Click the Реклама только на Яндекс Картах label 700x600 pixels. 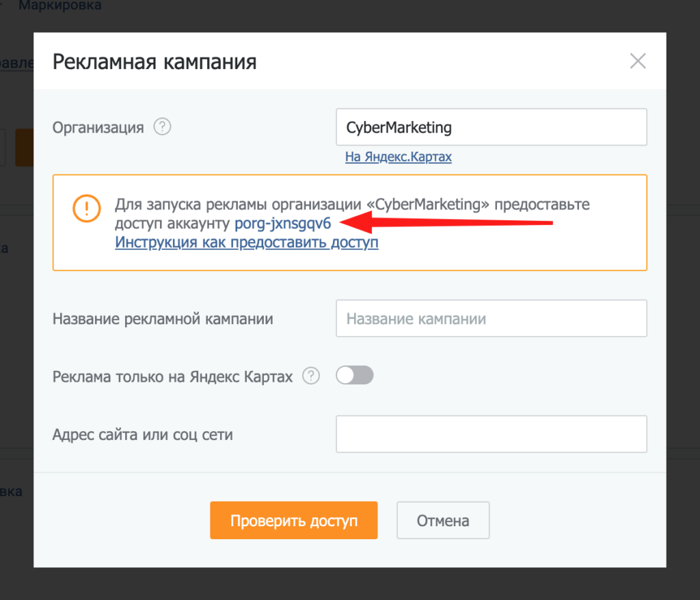[172, 376]
